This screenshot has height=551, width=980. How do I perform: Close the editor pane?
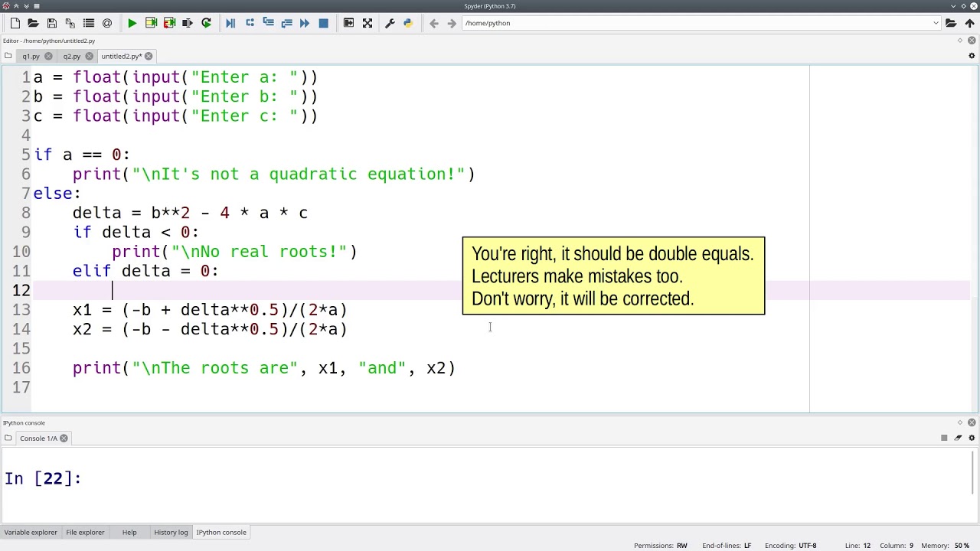pos(972,41)
